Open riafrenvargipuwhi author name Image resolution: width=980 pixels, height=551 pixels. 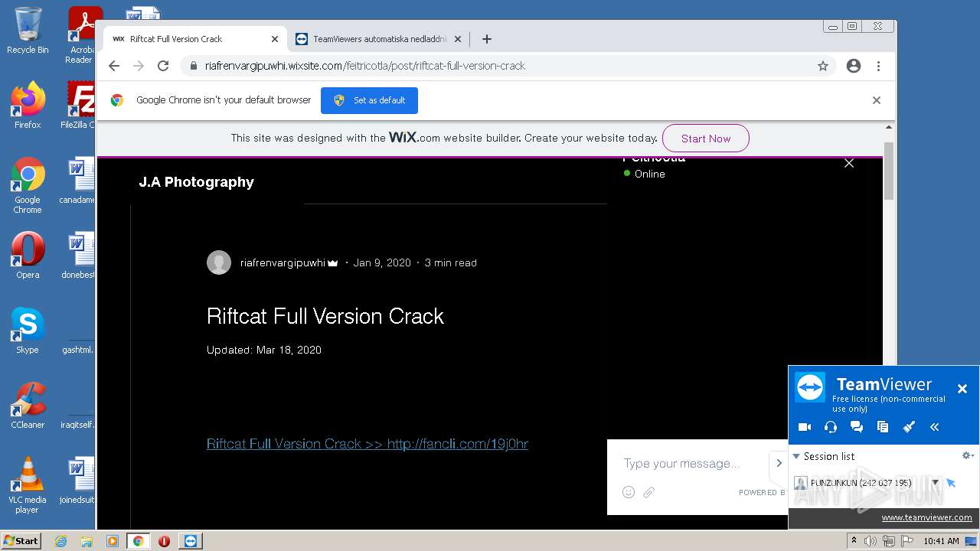tap(283, 262)
